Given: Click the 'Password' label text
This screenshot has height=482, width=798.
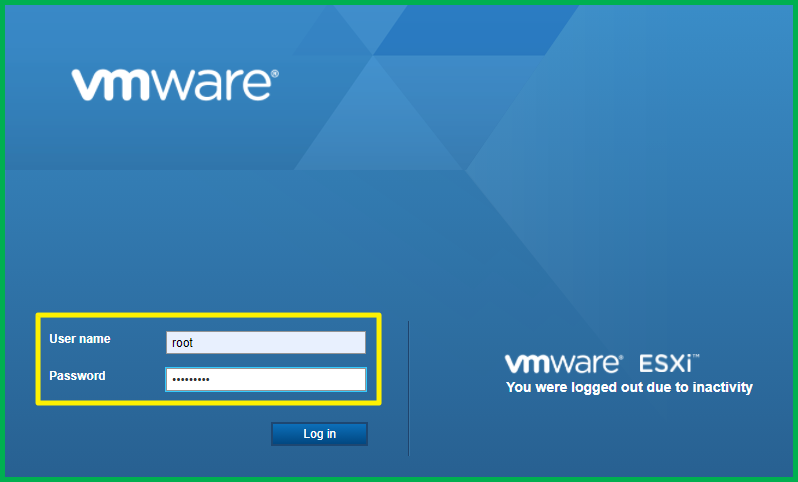Looking at the screenshot, I should point(77,376).
